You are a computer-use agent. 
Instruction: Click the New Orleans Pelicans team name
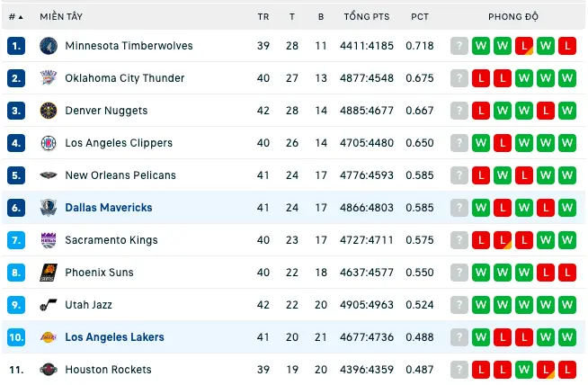[120, 175]
